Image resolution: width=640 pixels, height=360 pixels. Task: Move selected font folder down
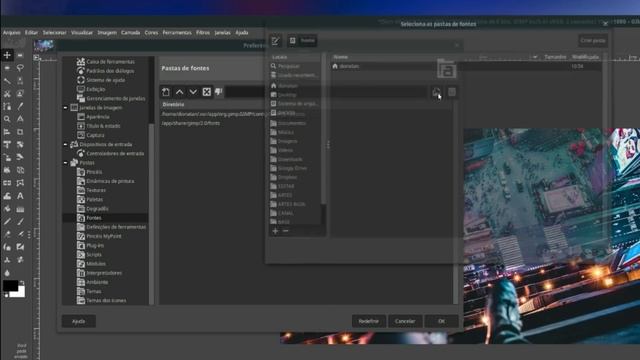pyautogui.click(x=193, y=92)
